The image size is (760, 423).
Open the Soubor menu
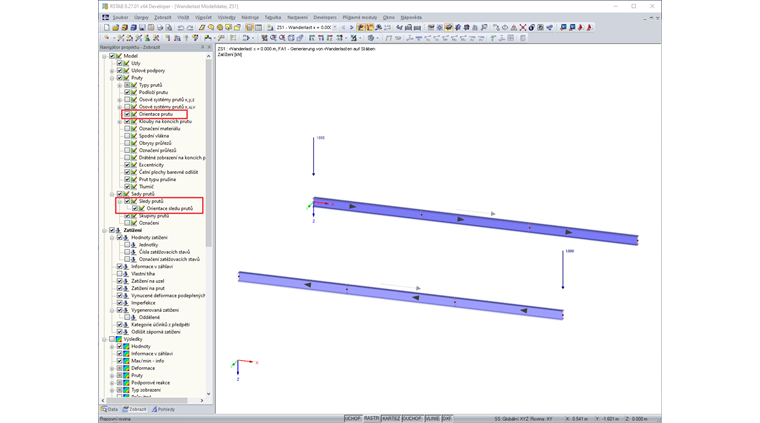coord(120,17)
